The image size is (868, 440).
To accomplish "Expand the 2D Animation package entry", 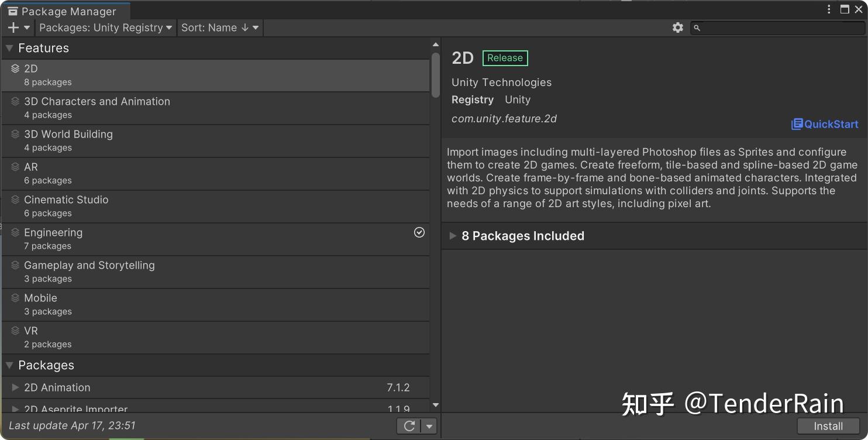I will tap(14, 387).
